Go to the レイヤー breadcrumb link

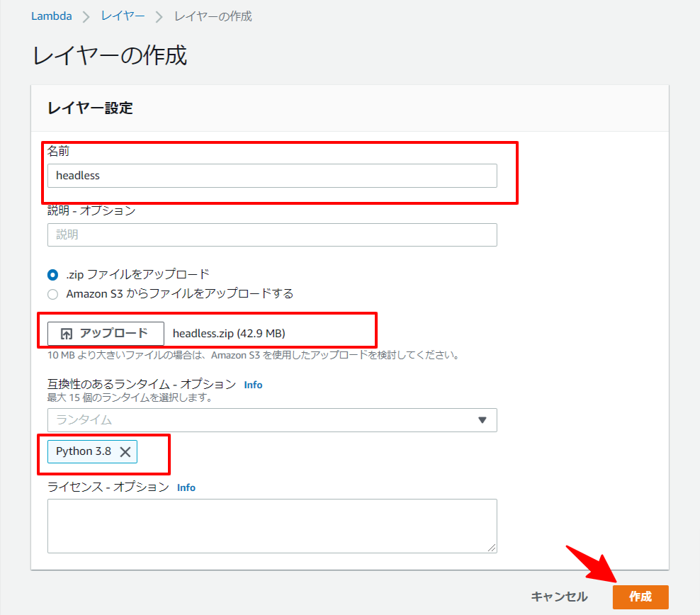123,16
